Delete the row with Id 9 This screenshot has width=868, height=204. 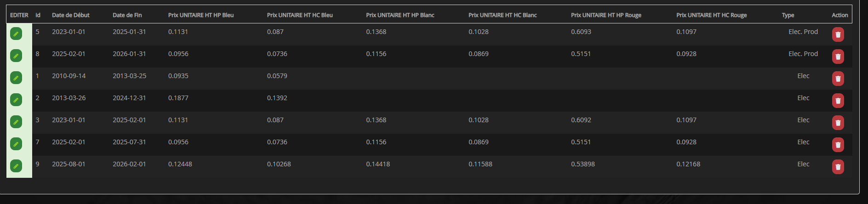point(838,167)
